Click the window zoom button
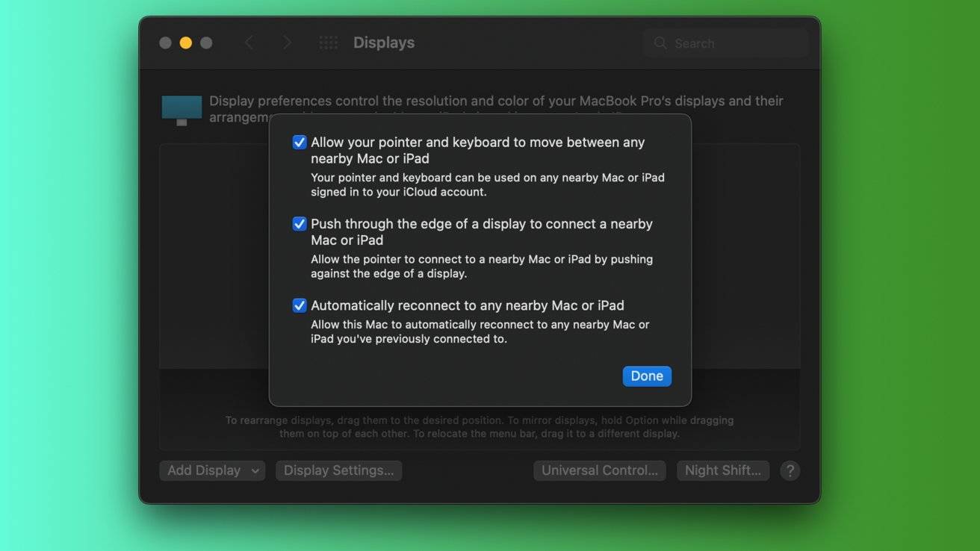The image size is (980, 551). 206,43
